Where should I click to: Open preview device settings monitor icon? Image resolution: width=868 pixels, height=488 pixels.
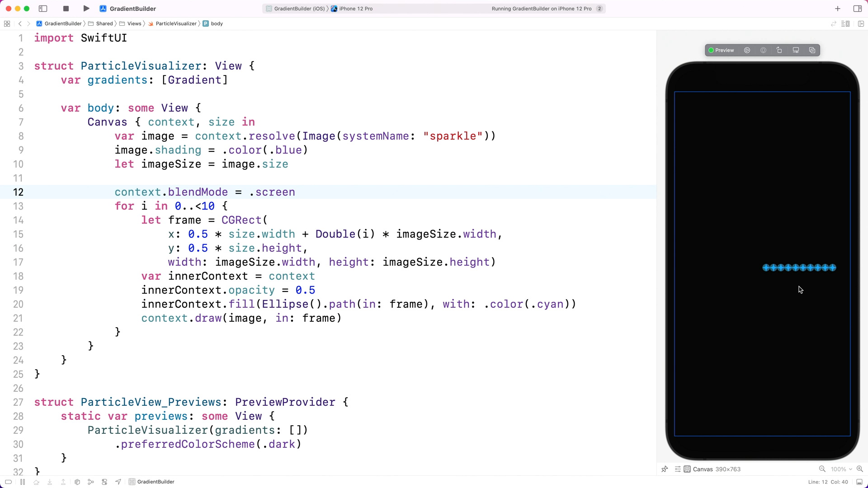pos(796,50)
